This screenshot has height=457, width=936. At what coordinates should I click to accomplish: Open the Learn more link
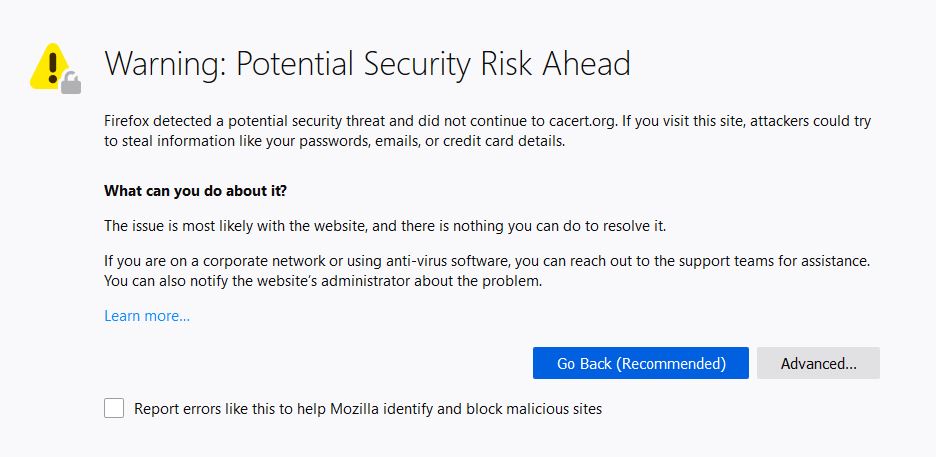click(x=147, y=316)
